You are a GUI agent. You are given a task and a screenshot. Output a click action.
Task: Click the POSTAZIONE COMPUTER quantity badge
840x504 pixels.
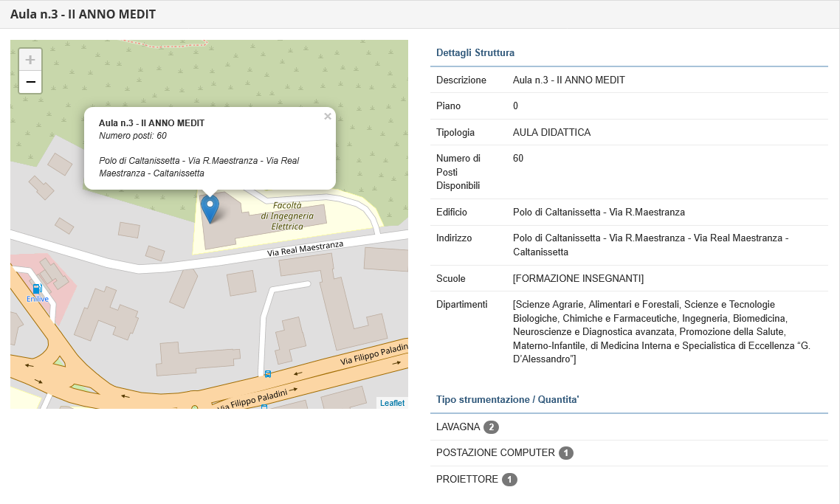click(x=566, y=453)
